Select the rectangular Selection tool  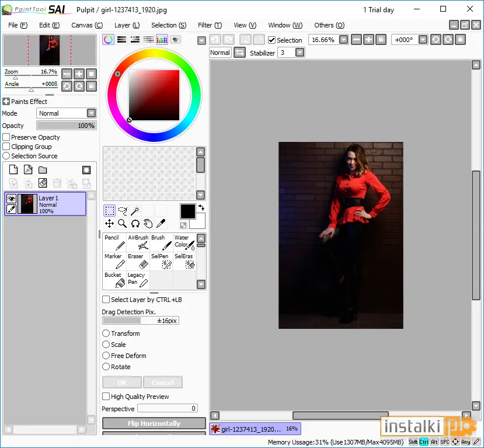pos(109,211)
